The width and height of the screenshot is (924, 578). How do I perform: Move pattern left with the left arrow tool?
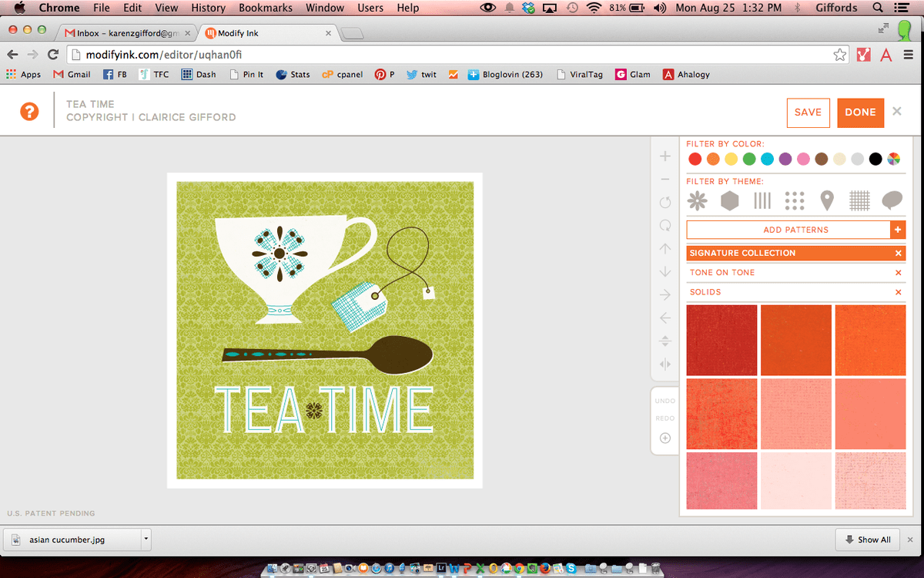pos(665,318)
